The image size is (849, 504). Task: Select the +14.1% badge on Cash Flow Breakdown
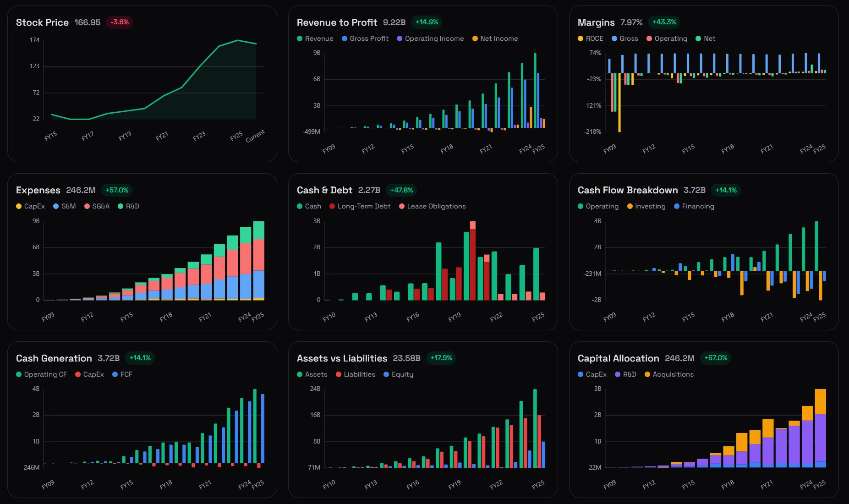726,190
